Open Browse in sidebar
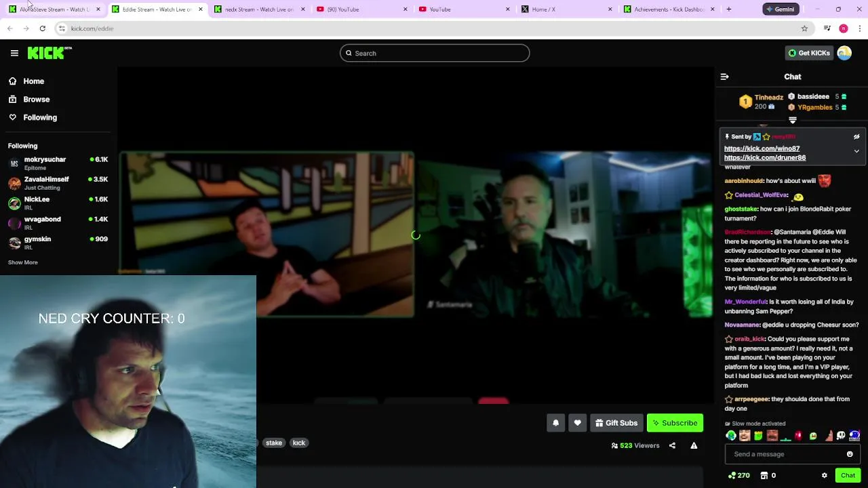The image size is (868, 488). [36, 99]
